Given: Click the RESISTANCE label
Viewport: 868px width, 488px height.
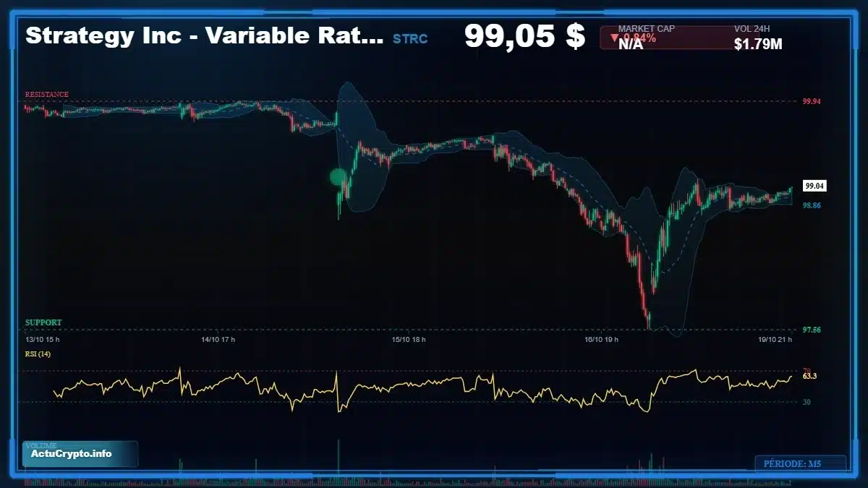Looking at the screenshot, I should tap(47, 95).
